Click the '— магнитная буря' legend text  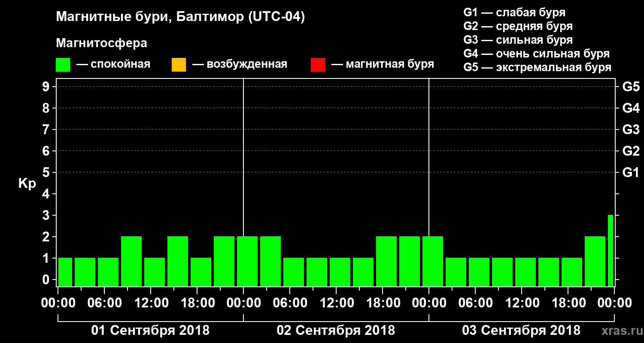(x=383, y=65)
